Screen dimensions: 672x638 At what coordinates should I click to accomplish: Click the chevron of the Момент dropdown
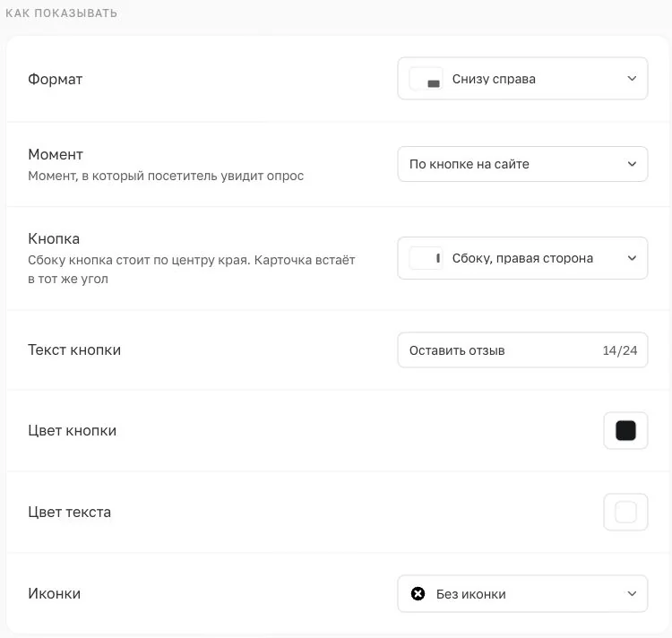point(632,164)
